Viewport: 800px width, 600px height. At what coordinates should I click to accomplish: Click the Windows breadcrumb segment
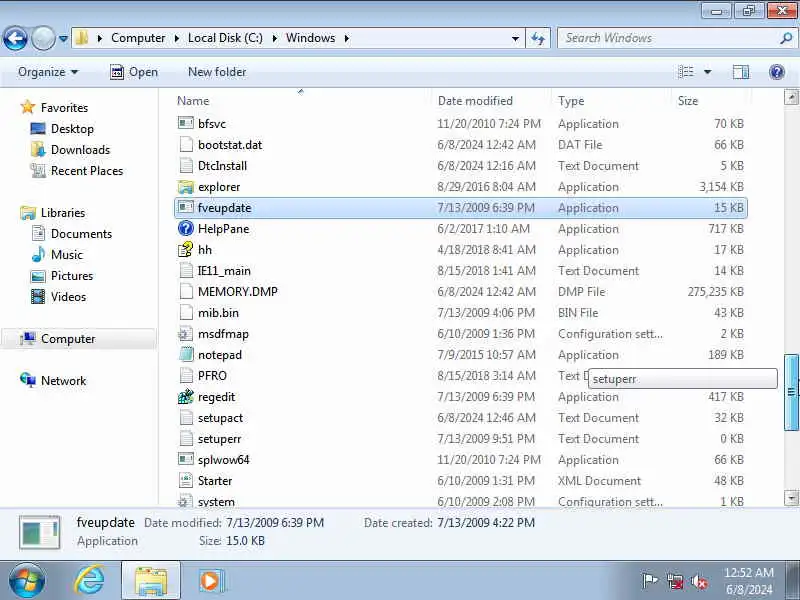[x=310, y=38]
